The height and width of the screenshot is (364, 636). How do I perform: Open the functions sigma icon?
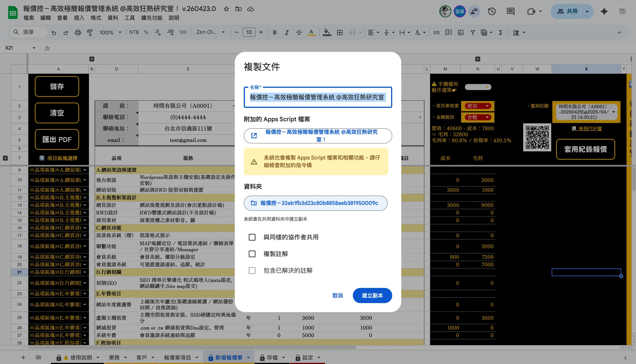point(501,32)
